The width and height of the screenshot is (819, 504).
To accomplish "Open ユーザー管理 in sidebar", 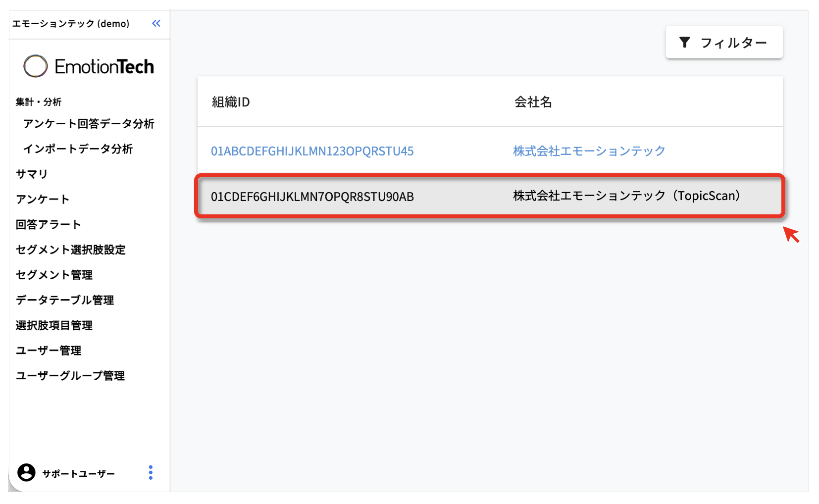I will (x=49, y=351).
